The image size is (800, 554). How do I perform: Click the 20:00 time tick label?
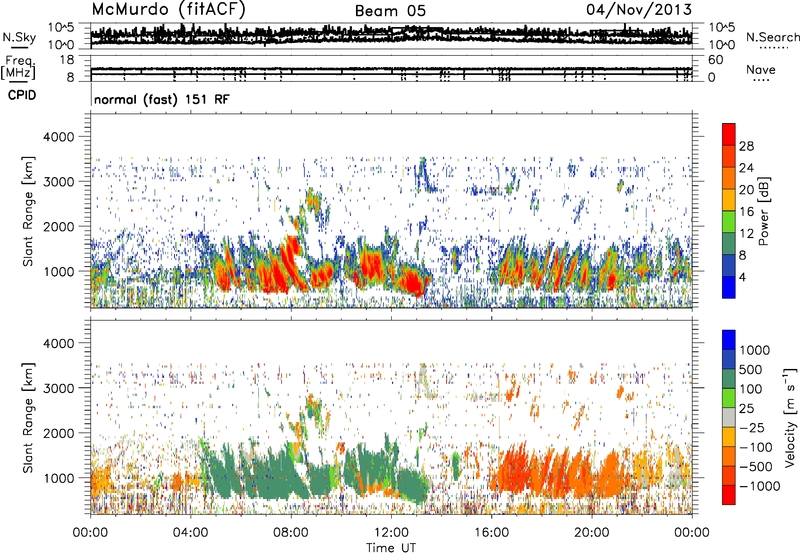591,533
